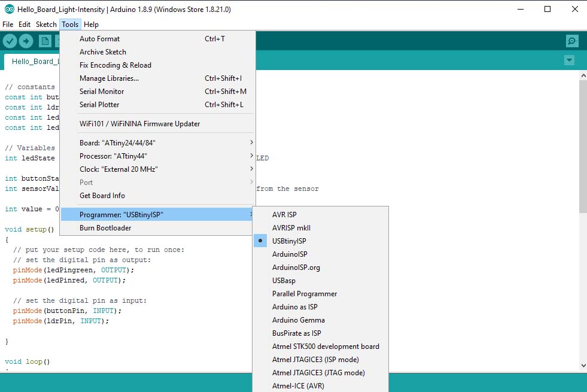Click the 'void loop()' code line
The height and width of the screenshot is (392, 587).
click(28, 361)
